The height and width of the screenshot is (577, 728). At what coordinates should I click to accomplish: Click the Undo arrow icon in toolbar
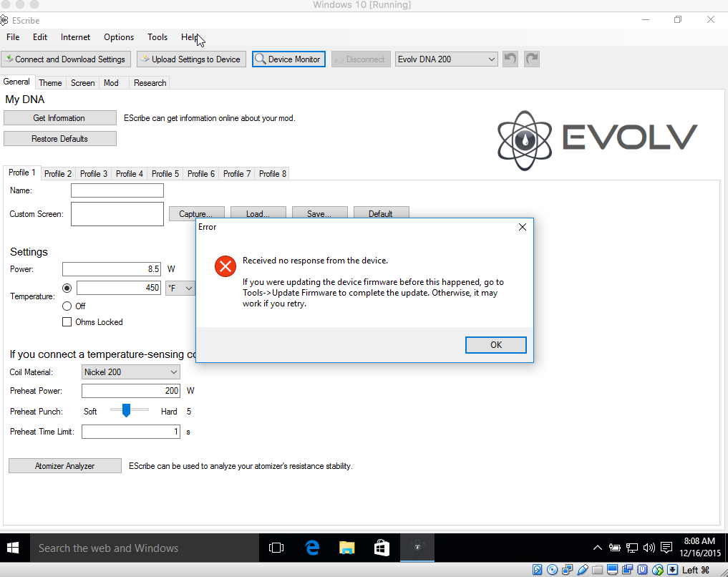pos(510,59)
